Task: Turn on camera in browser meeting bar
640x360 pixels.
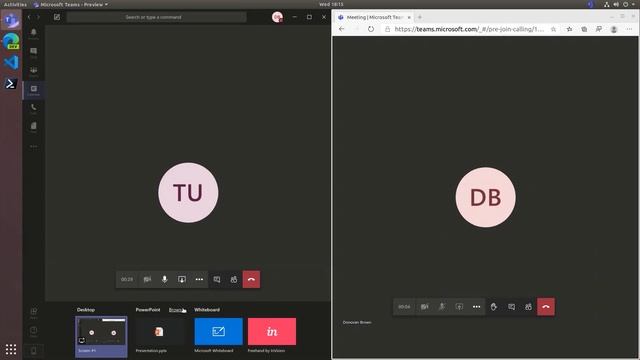Action: pos(424,307)
